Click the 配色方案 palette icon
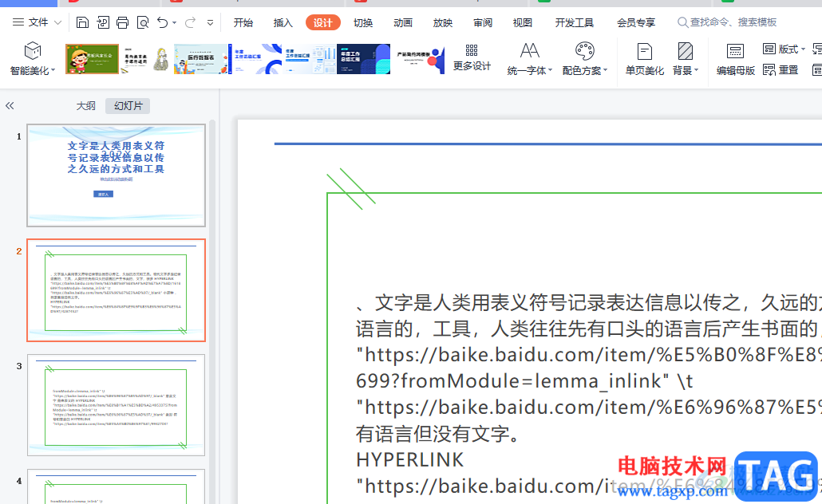The width and height of the screenshot is (822, 504). click(584, 51)
